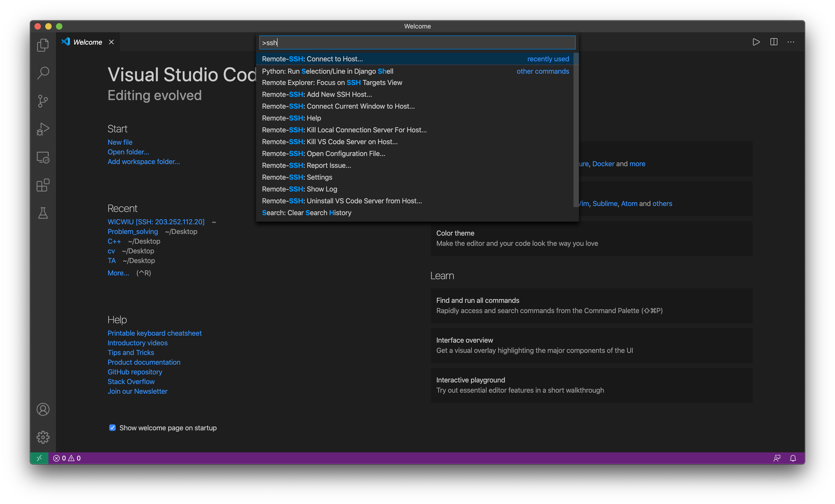Open the Search view in activity bar
Viewport: 835px width, 504px height.
click(43, 73)
